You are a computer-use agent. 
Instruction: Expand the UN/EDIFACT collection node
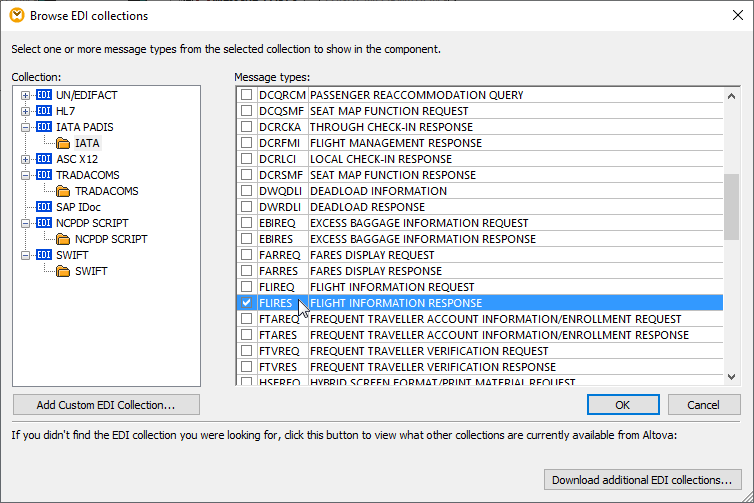[26, 95]
